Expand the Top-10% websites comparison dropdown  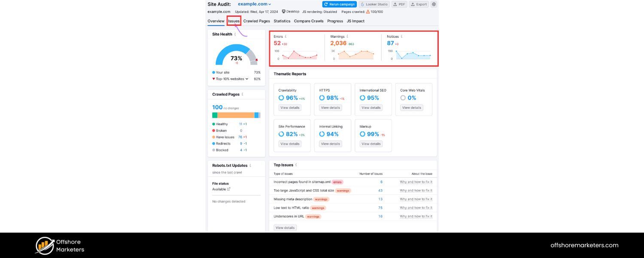coord(246,79)
